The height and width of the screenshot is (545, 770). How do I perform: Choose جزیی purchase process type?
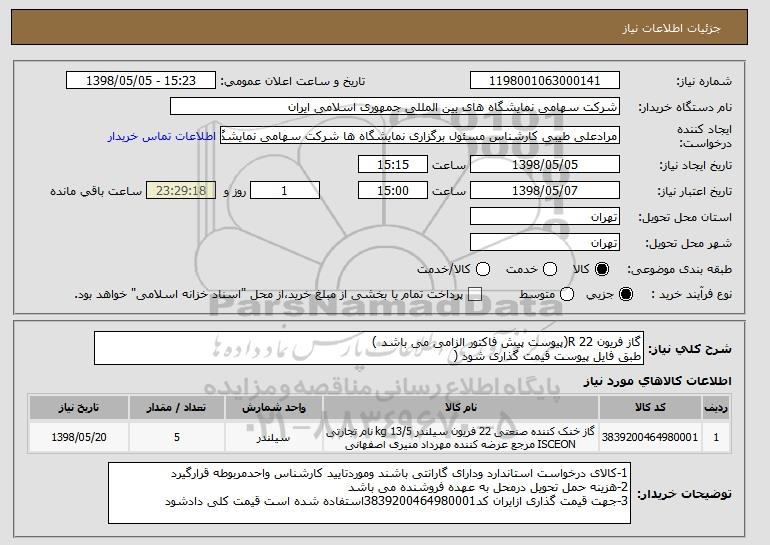click(x=626, y=294)
